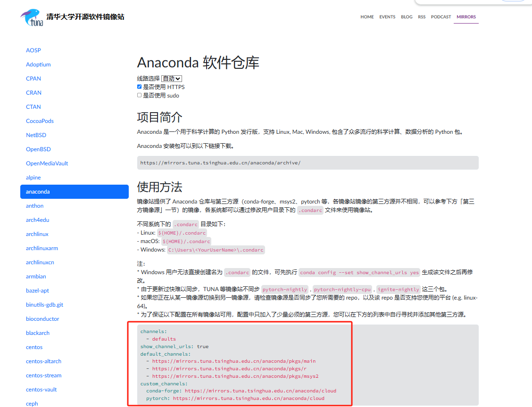532x407 pixels.
Task: Click the pytorch-nightly-cpu code label
Action: coord(342,289)
